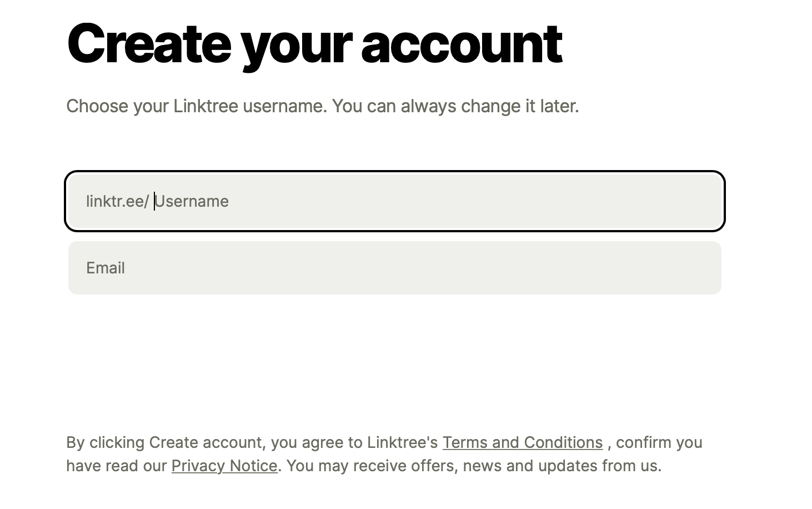The height and width of the screenshot is (509, 812).
Task: Open the Terms and Conditions link
Action: [522, 442]
